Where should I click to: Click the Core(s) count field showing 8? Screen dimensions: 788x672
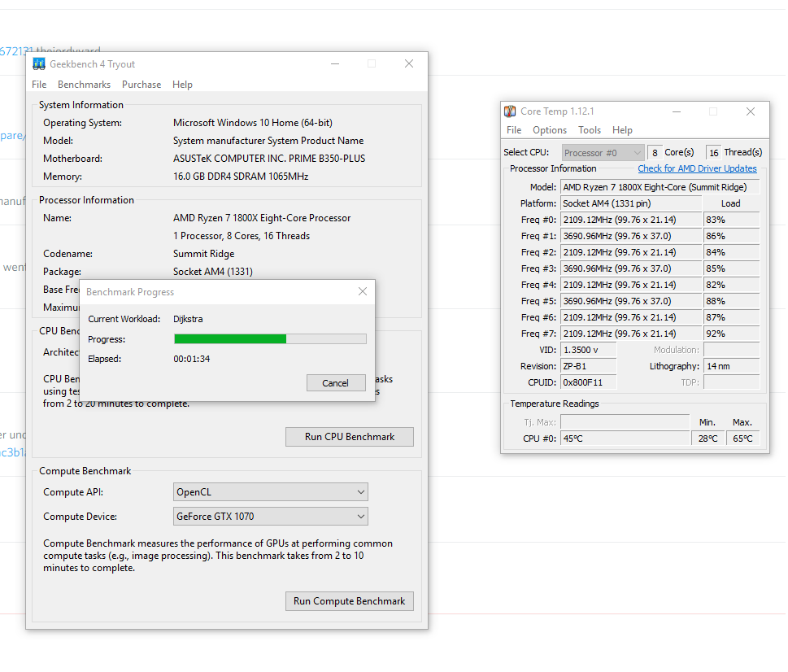[655, 152]
